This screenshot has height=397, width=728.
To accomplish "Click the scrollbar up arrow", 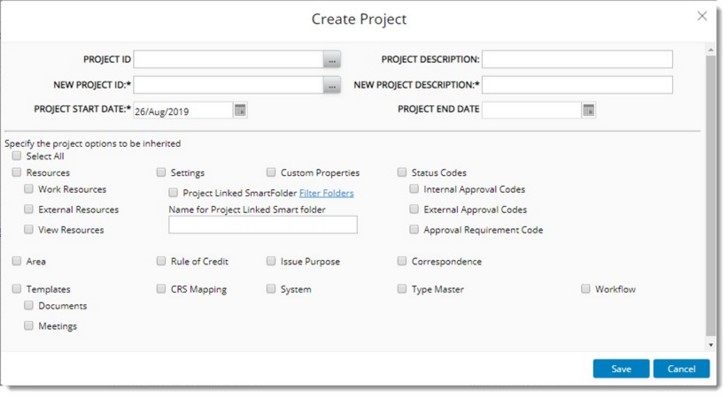I will [x=710, y=49].
